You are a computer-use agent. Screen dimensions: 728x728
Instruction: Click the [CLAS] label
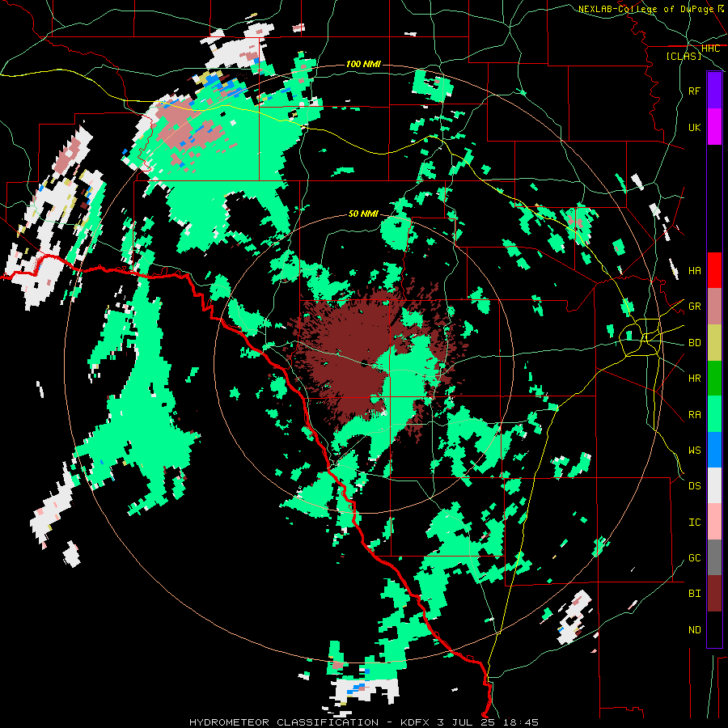(684, 56)
